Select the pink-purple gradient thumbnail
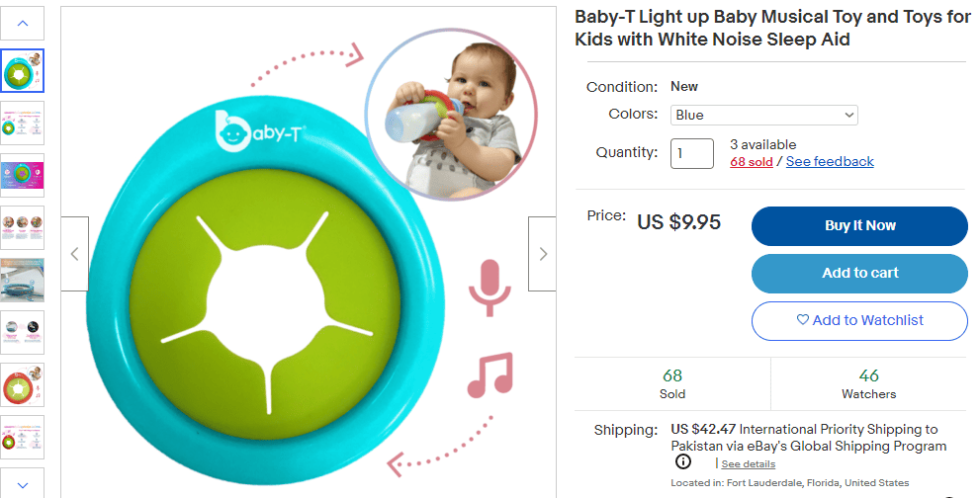This screenshot has width=980, height=498. 23,176
